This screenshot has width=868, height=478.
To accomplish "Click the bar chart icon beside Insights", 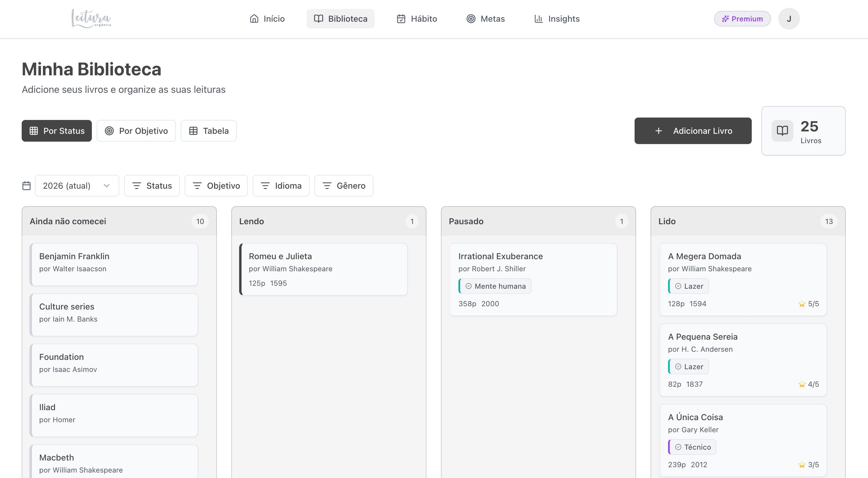I will tap(539, 19).
